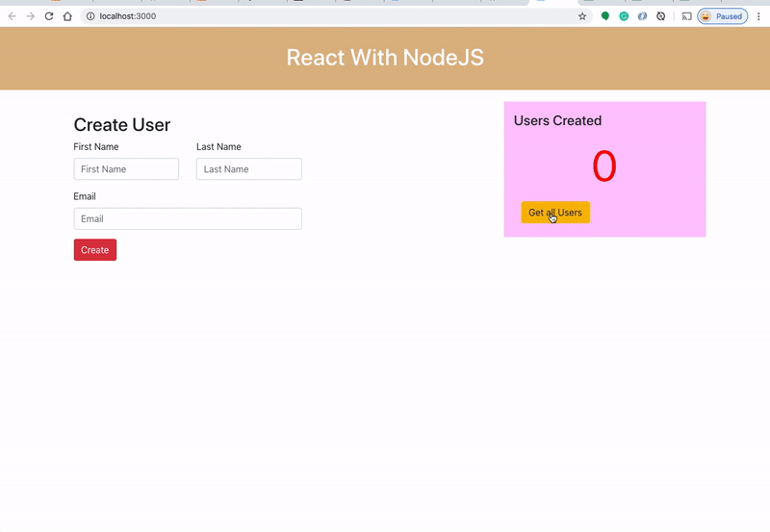Click the browser back arrow
The width and height of the screenshot is (770, 532).
(13, 16)
